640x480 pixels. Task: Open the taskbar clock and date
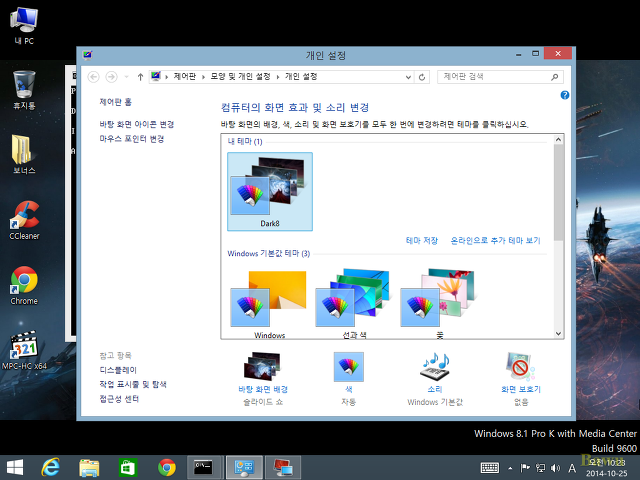607,468
